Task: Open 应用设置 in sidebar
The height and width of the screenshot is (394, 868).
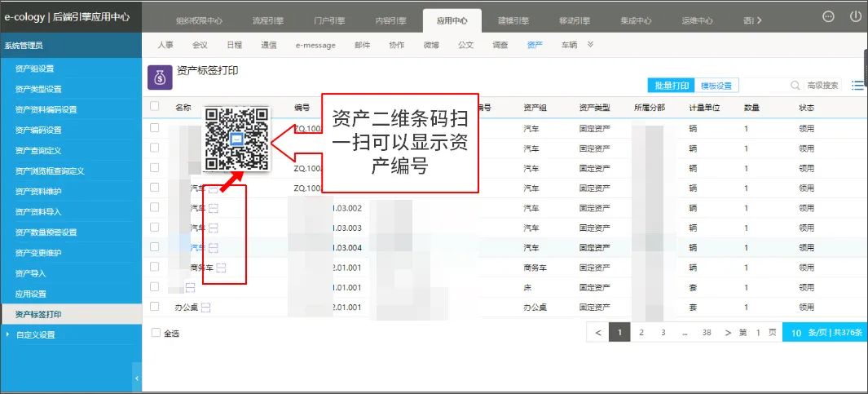Action: tap(30, 294)
